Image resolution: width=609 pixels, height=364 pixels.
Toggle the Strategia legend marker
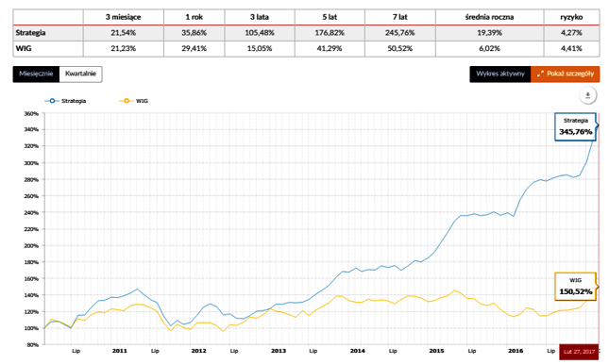tap(52, 101)
